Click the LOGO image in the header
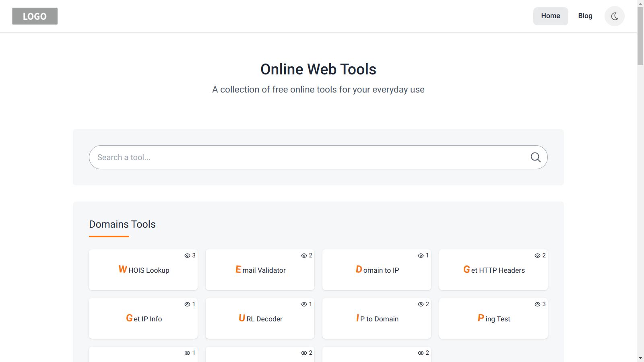Viewport: 644px width, 362px height. [x=35, y=16]
